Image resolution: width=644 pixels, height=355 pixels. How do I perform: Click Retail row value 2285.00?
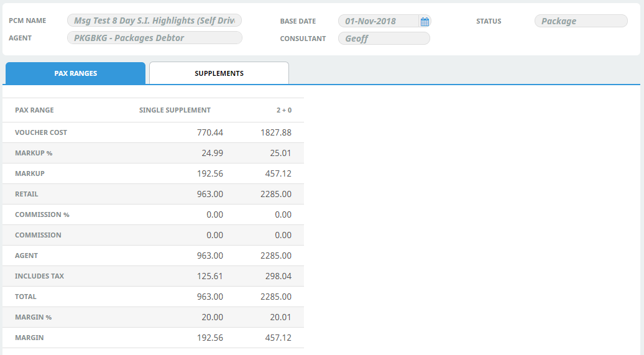[276, 194]
